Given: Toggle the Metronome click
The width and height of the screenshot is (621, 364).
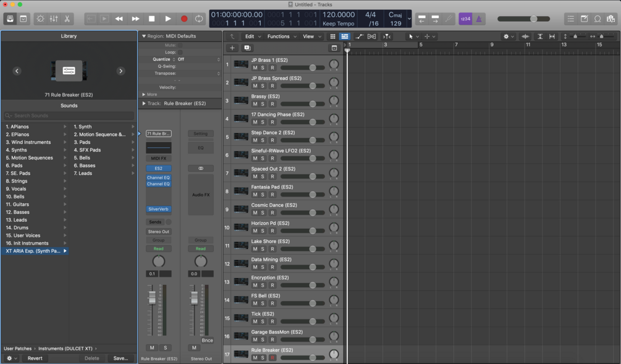Looking at the screenshot, I should click(x=479, y=19).
